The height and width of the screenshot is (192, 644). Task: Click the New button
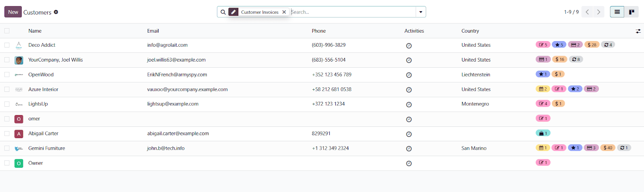[13, 12]
